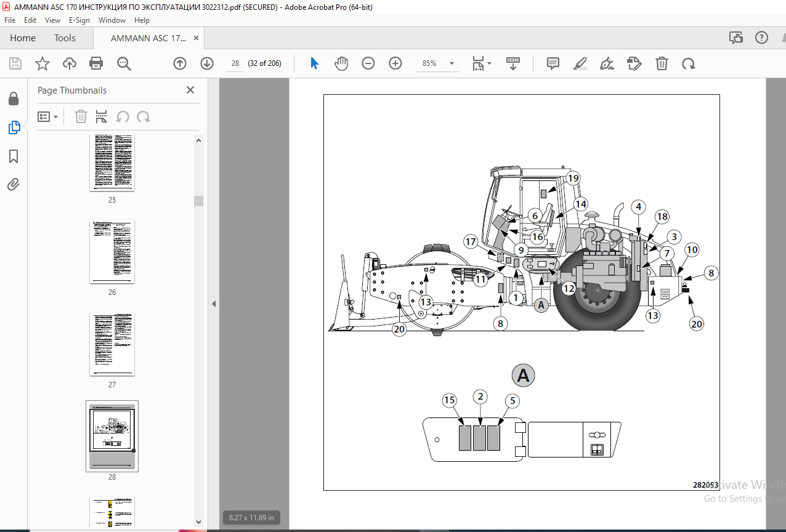Delete selected page thumbnail
Viewport: 786px width, 532px height.
81,116
